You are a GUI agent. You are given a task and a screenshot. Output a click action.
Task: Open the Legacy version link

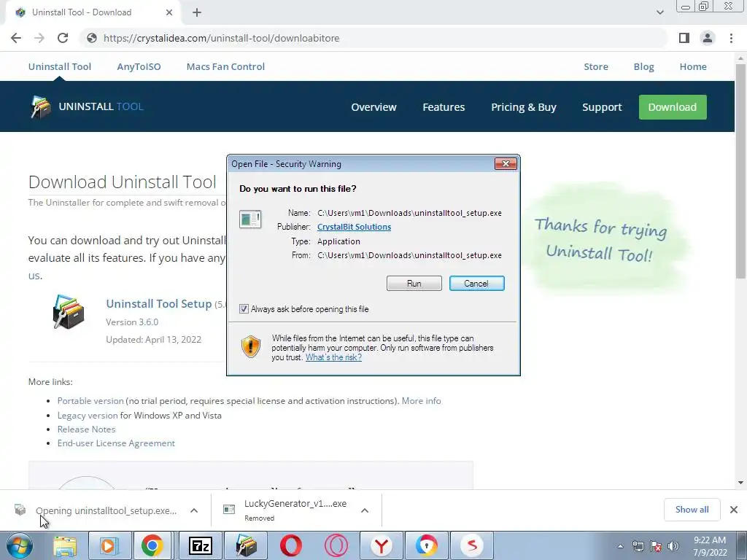[88, 415]
